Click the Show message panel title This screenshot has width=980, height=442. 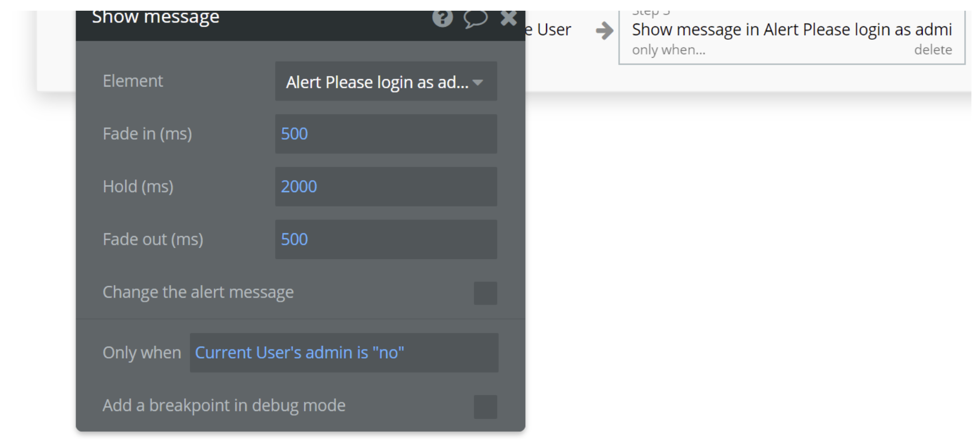point(155,17)
